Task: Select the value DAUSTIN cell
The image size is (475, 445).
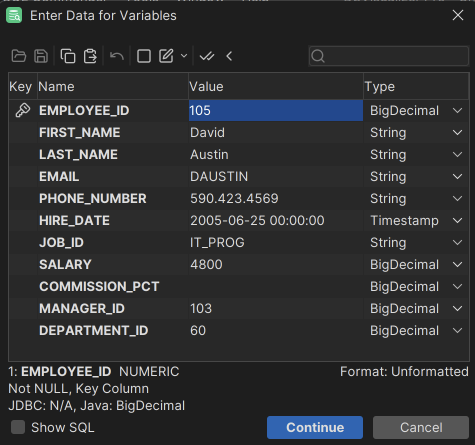Action: click(276, 176)
